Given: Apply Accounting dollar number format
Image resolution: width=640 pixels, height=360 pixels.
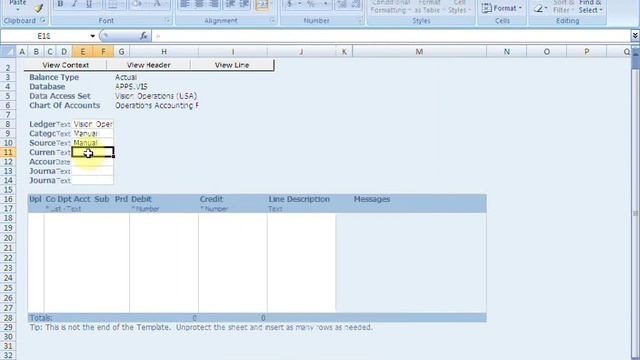Looking at the screenshot, I should coord(289,4).
